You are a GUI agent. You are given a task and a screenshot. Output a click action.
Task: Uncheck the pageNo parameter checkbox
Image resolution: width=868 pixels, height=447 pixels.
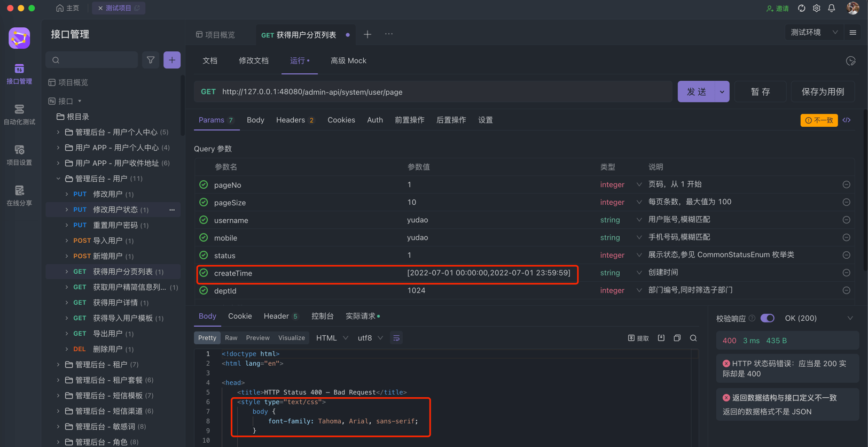point(204,184)
